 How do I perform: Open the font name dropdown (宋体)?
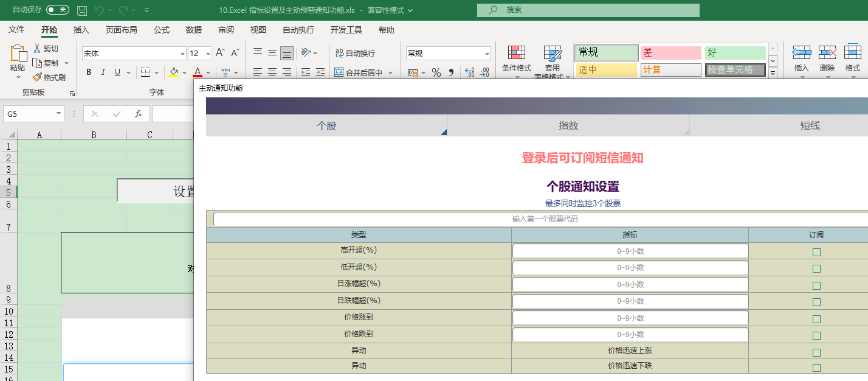click(x=182, y=54)
